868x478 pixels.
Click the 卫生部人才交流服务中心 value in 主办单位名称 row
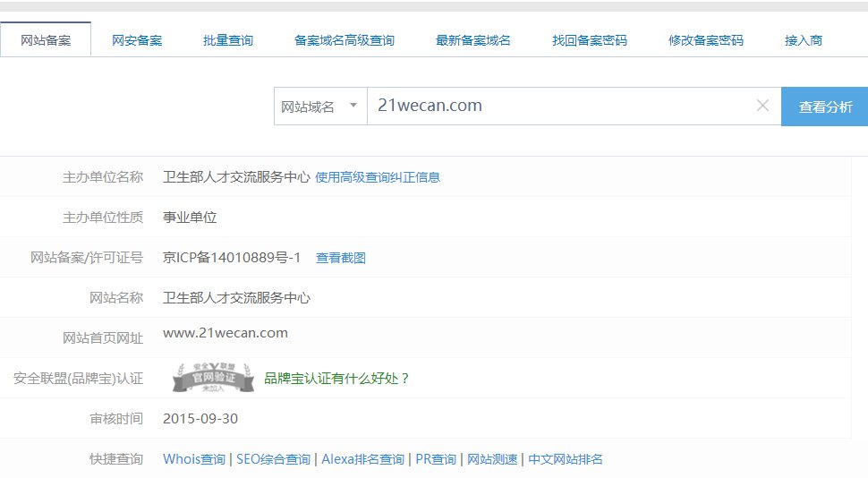[x=236, y=177]
